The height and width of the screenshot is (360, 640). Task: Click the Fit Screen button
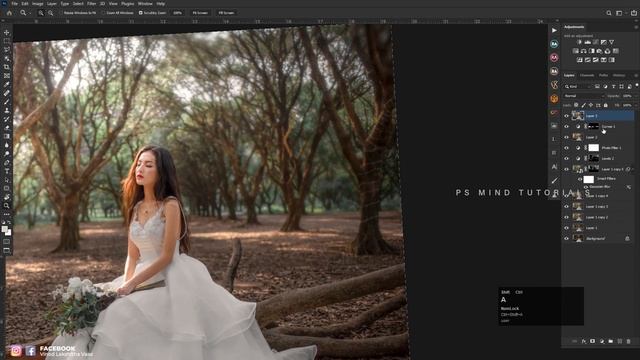(200, 13)
